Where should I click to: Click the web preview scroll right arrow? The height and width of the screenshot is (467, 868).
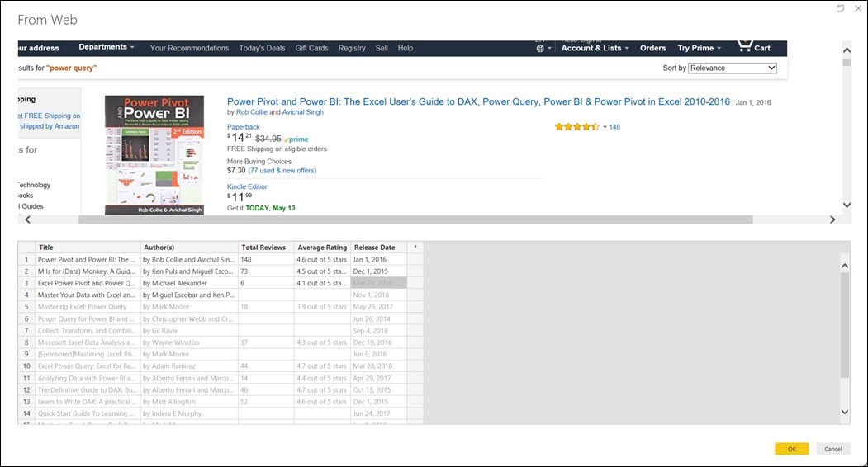pos(832,219)
